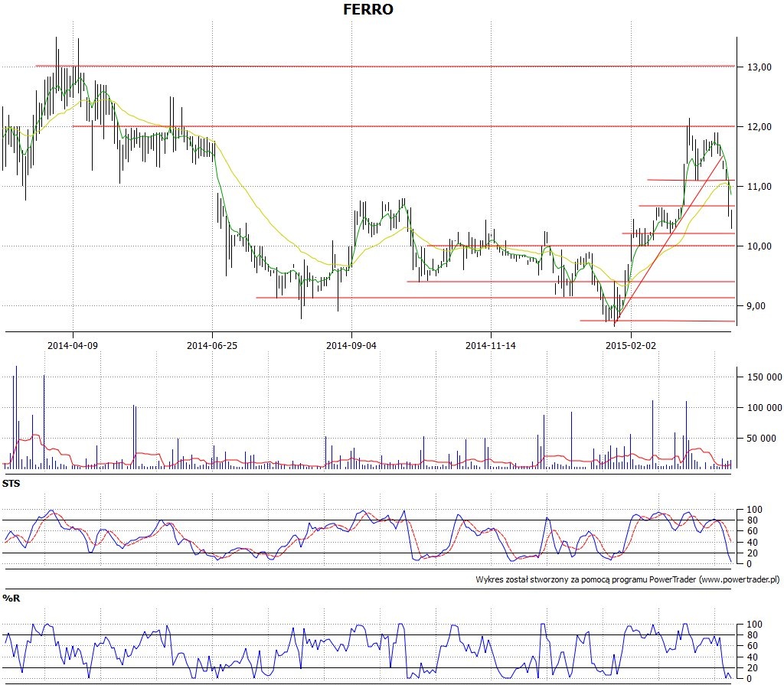
Task: Select the 100 000 volume axis label
Action: (x=765, y=408)
